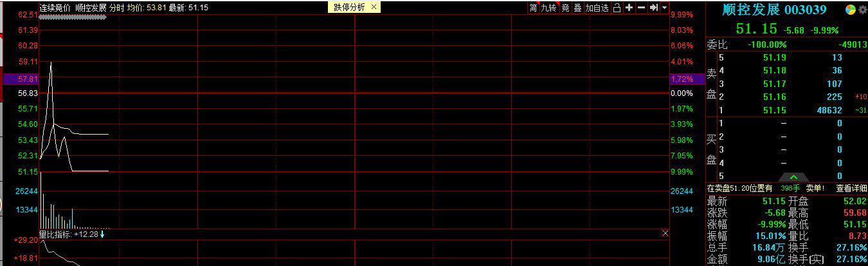The width and height of the screenshot is (868, 266).
Task: Open 查看详细 link
Action: pos(851,189)
